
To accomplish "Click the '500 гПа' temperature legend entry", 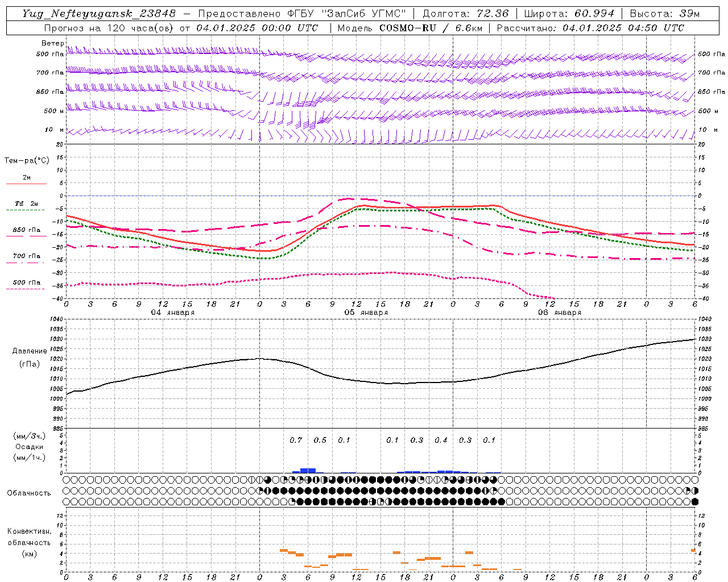I will [26, 282].
